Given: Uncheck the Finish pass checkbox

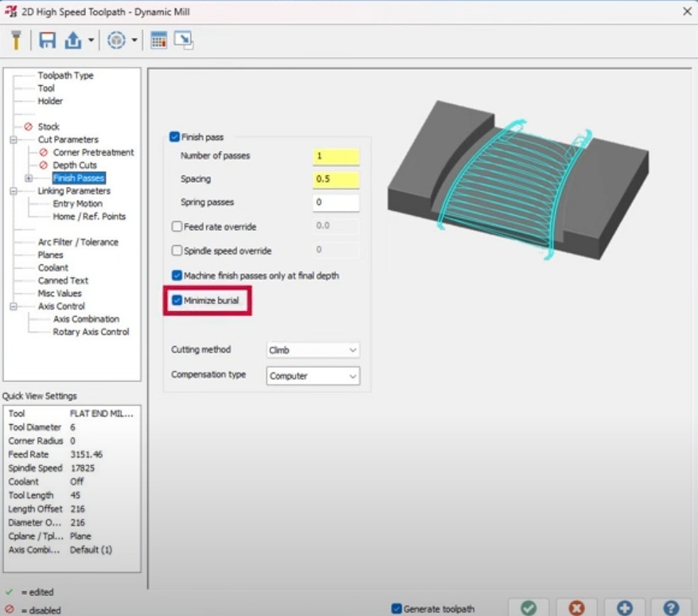Looking at the screenshot, I should tap(175, 136).
